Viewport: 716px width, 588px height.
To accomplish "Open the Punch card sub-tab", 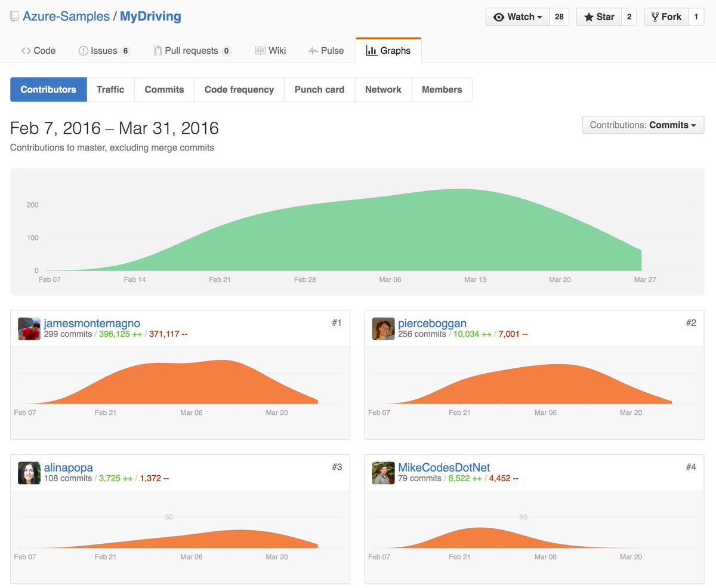I will click(319, 90).
